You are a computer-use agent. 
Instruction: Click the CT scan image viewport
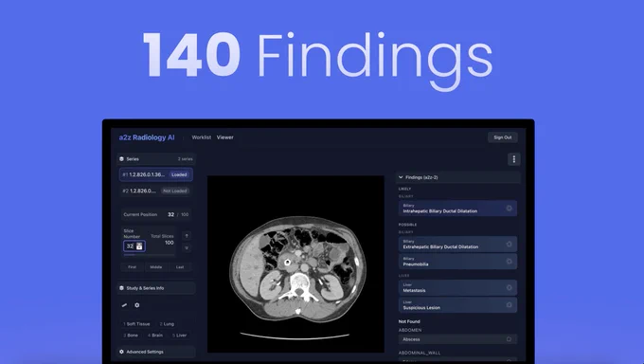(295, 264)
